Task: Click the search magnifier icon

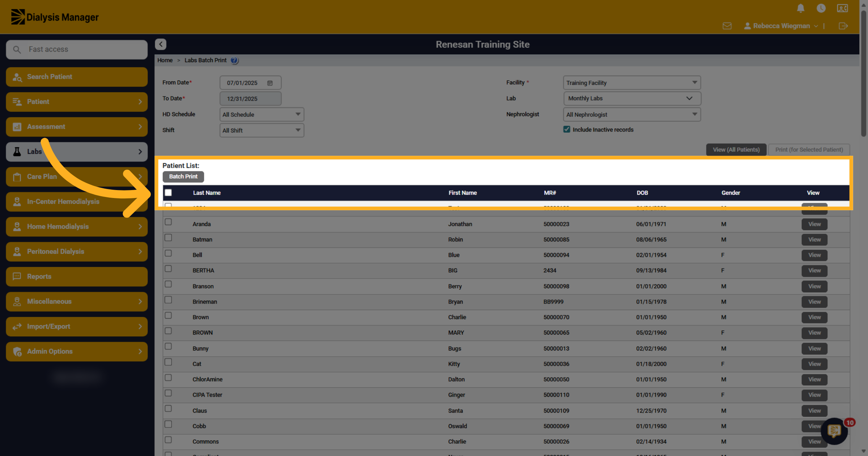Action: point(17,50)
